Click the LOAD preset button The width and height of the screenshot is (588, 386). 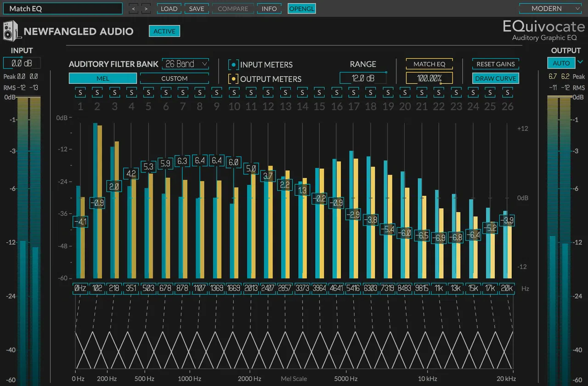(x=169, y=8)
